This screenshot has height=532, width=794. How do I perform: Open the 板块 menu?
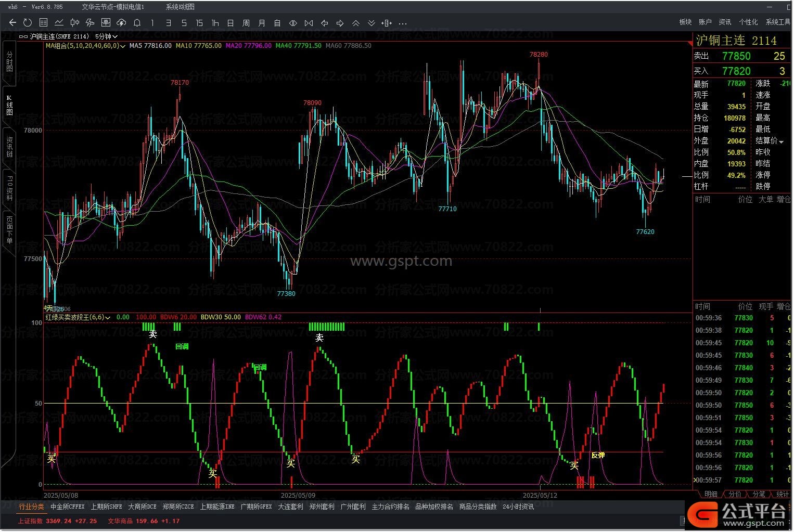pos(685,22)
